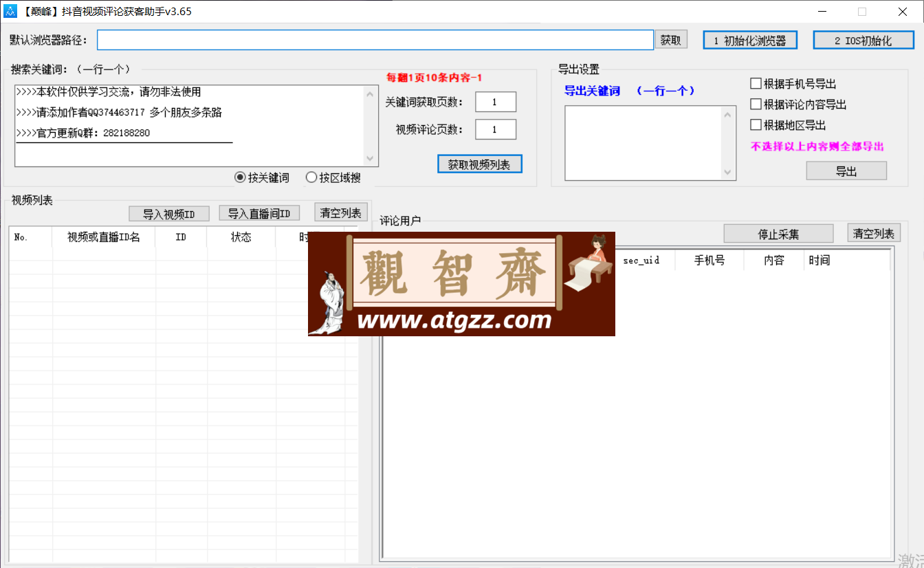Click the line mentioning QQ374463717

click(119, 113)
